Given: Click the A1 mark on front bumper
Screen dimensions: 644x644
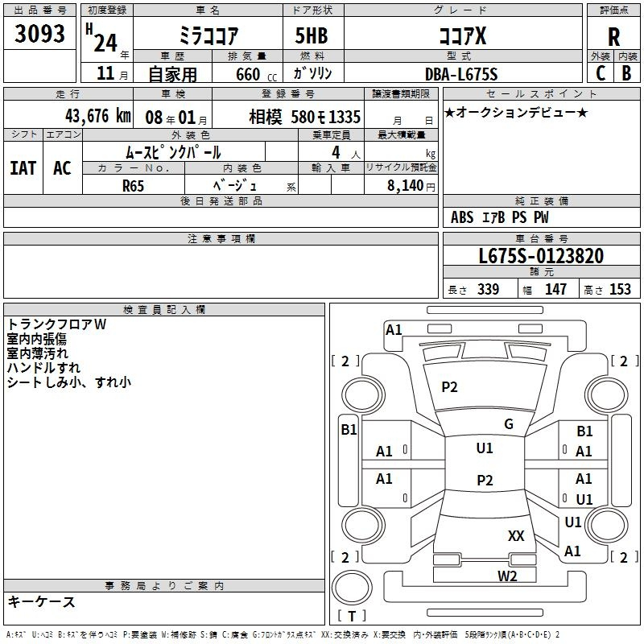Looking at the screenshot, I should tap(394, 330).
